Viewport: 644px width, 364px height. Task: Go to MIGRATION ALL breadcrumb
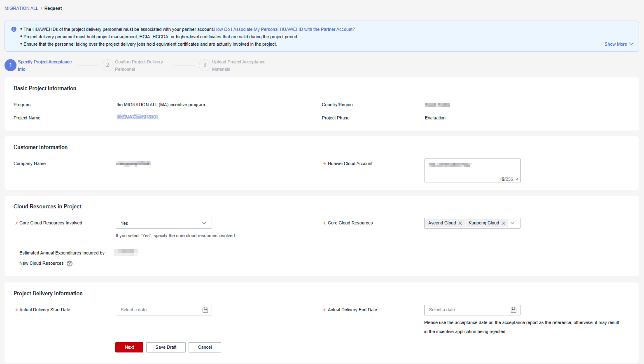click(x=21, y=8)
